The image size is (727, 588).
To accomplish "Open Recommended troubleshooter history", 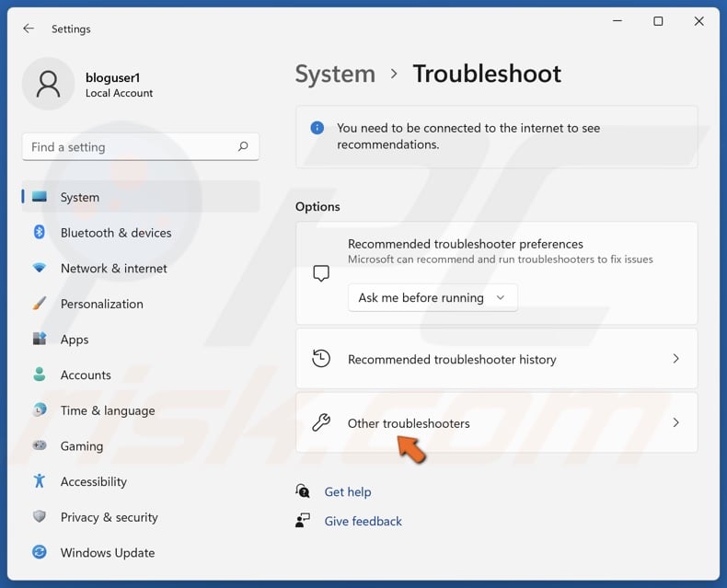I will click(497, 359).
